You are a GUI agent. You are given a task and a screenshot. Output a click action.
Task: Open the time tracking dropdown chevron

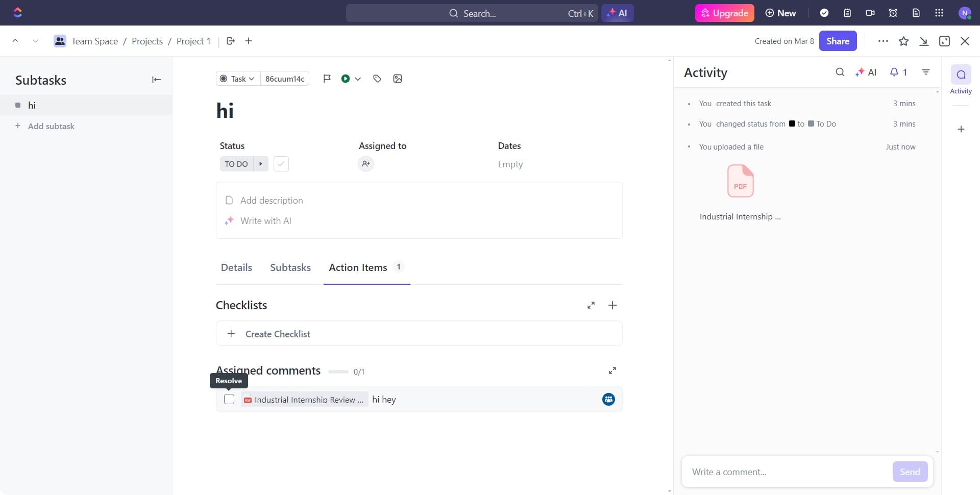coord(358,78)
